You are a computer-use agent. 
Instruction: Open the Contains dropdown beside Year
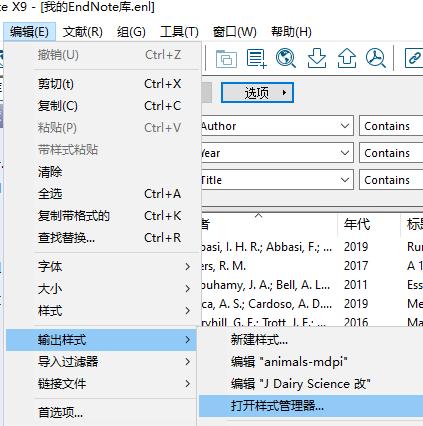391,153
